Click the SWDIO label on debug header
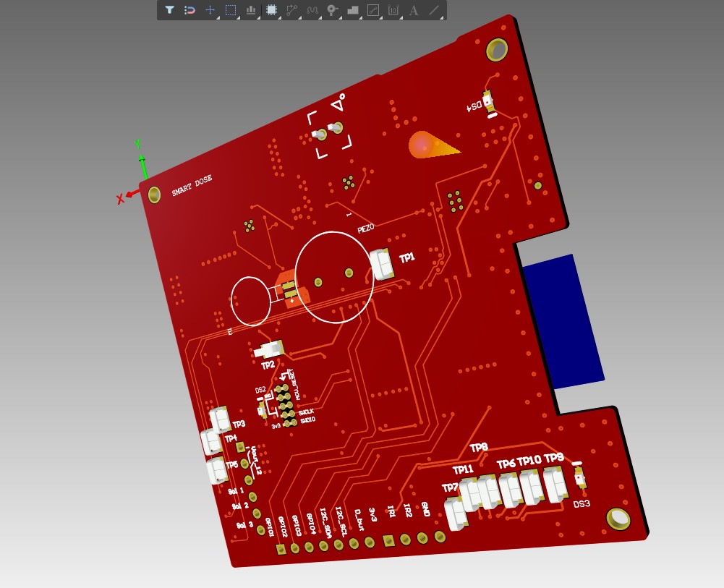724x588 pixels. 307,420
